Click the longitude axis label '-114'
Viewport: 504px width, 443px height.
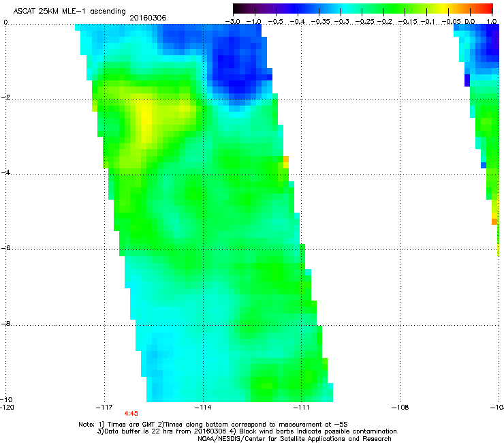tap(203, 408)
